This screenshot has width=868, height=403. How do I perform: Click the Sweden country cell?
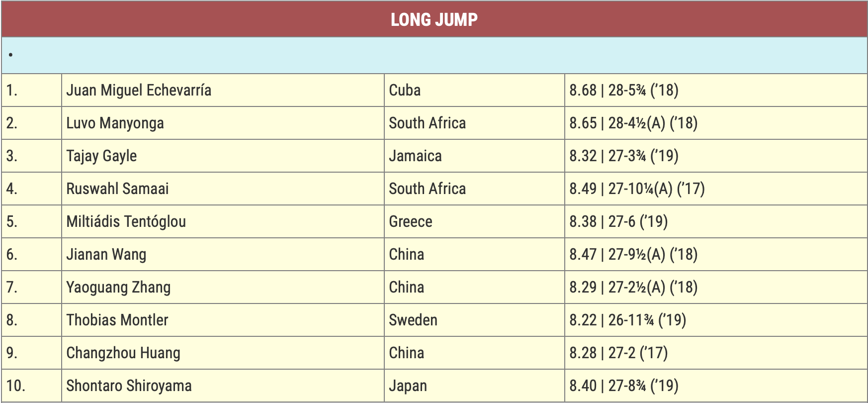coord(413,320)
